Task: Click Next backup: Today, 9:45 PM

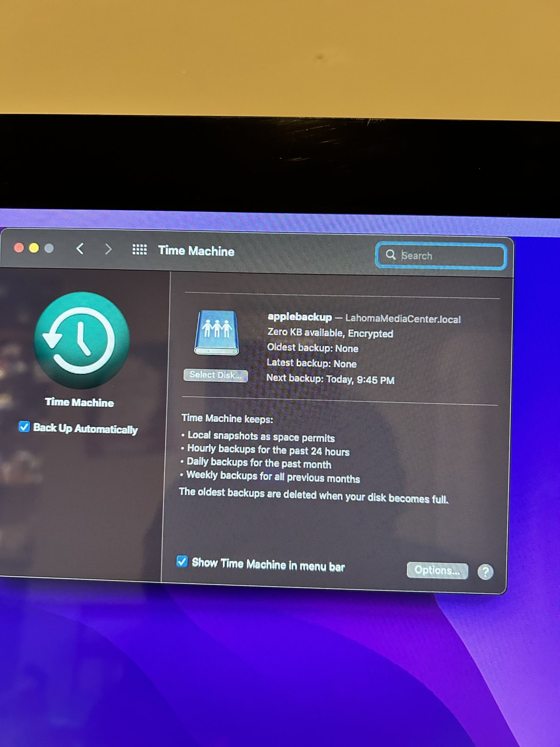Action: tap(330, 379)
